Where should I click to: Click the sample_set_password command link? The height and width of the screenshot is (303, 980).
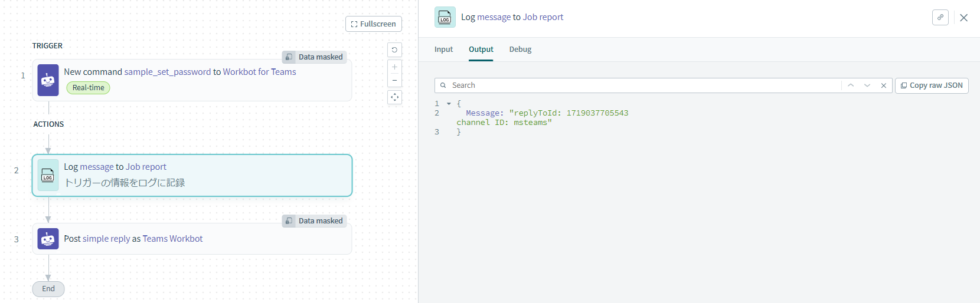(x=167, y=72)
